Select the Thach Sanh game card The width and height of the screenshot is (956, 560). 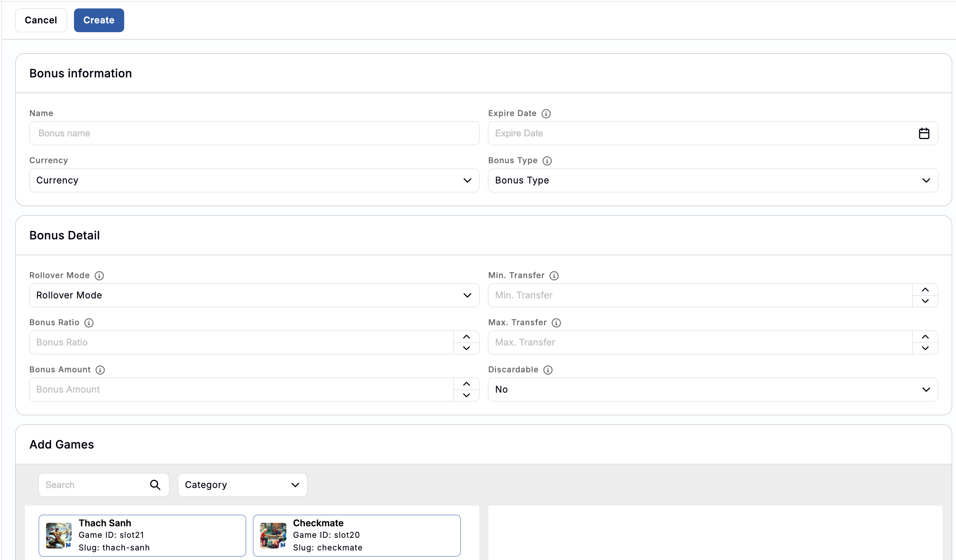pos(142,535)
